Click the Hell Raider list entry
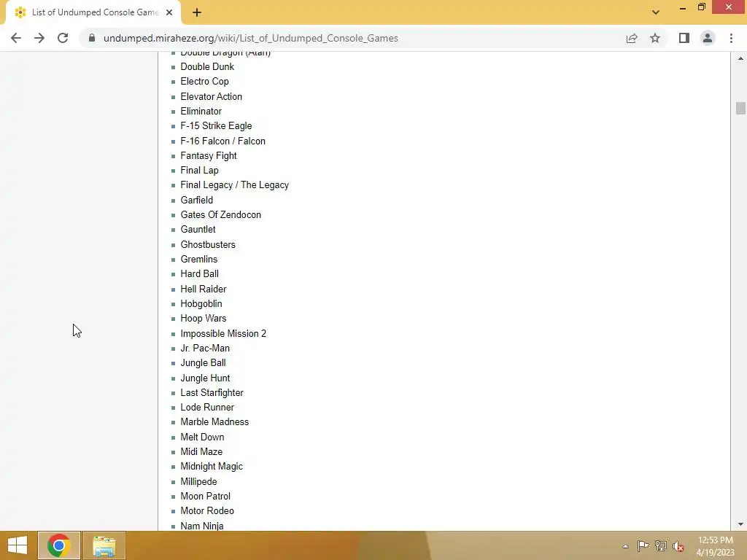This screenshot has height=560, width=747. [x=204, y=289]
